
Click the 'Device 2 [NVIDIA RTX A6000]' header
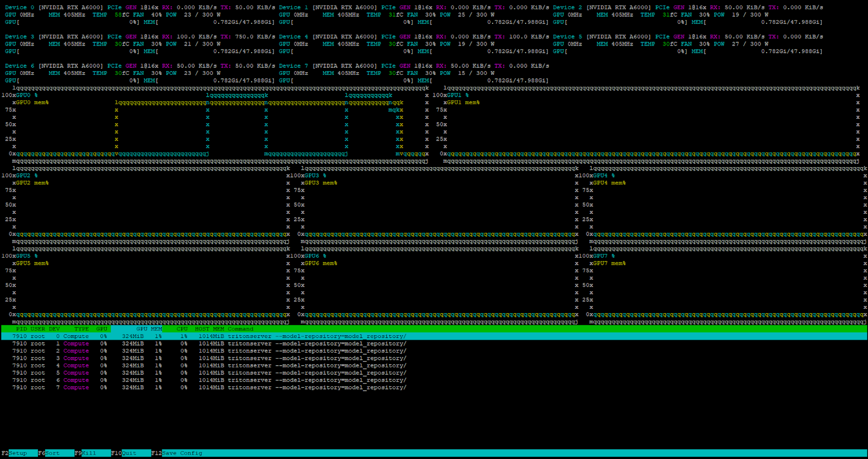point(602,8)
